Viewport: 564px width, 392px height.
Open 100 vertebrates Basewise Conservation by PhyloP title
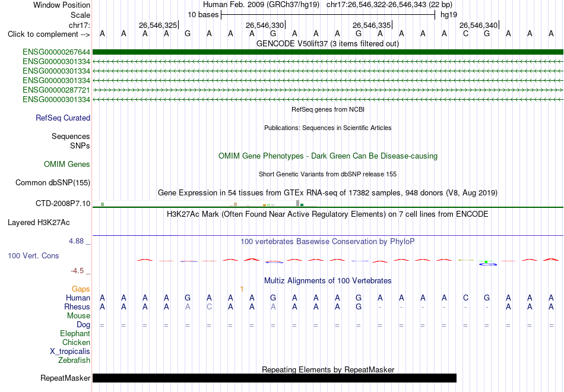[x=328, y=242]
